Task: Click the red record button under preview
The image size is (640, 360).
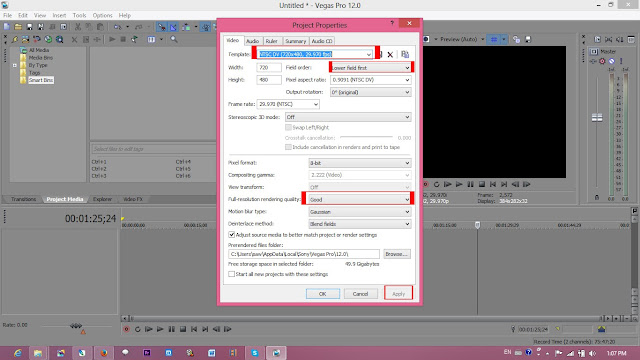Action: coord(425,184)
